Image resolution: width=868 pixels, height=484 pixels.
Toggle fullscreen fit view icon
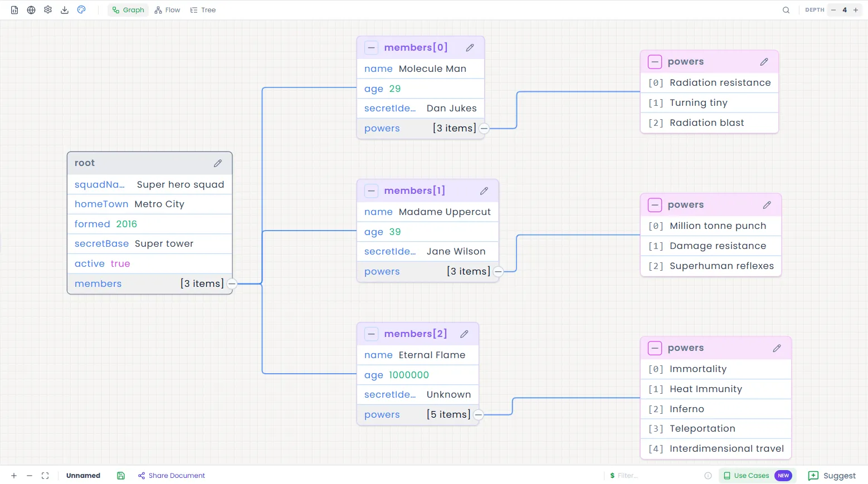tap(45, 476)
